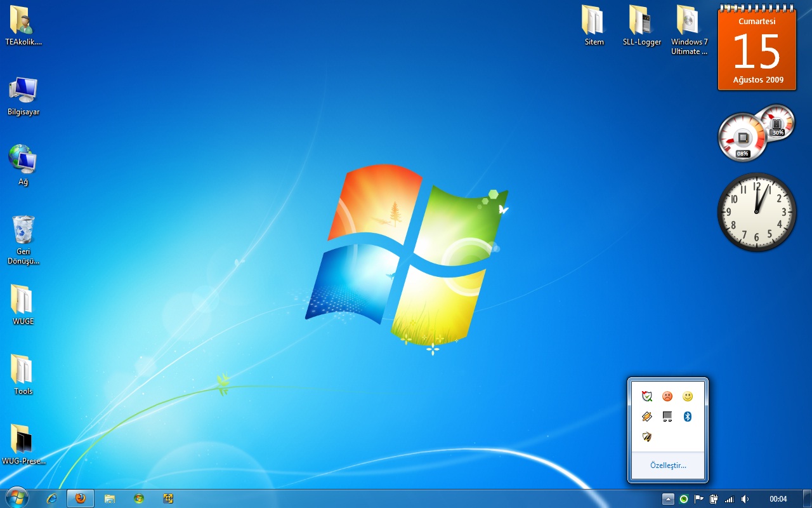Select the Ağ network desktop icon
Image resolution: width=812 pixels, height=508 pixels.
[x=23, y=166]
